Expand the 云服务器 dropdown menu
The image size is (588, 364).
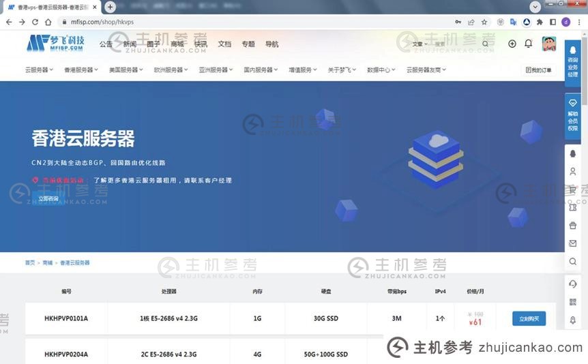39,70
